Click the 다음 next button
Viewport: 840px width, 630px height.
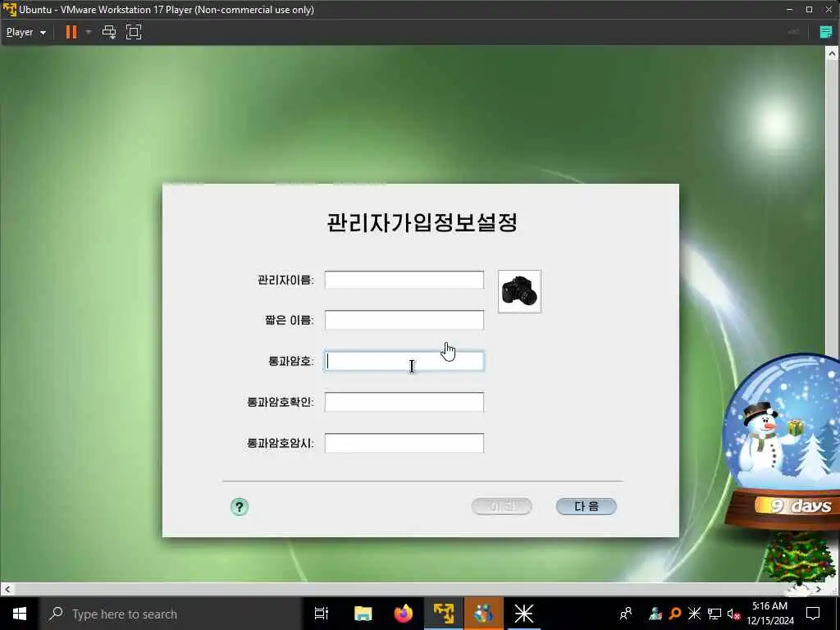tap(586, 506)
